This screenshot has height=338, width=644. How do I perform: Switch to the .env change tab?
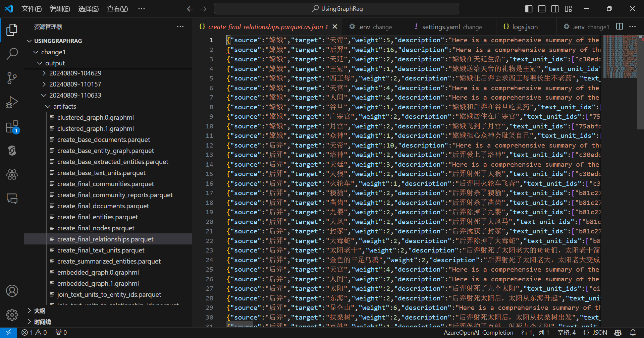[x=375, y=27]
